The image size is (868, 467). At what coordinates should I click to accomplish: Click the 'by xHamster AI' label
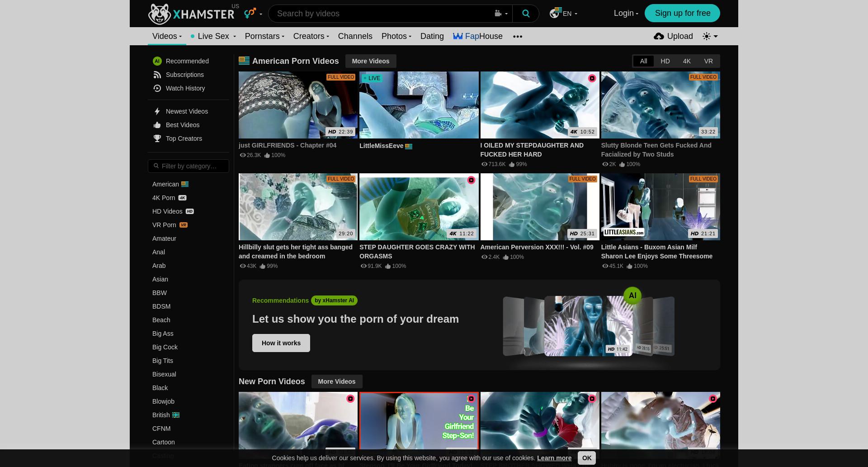(334, 300)
